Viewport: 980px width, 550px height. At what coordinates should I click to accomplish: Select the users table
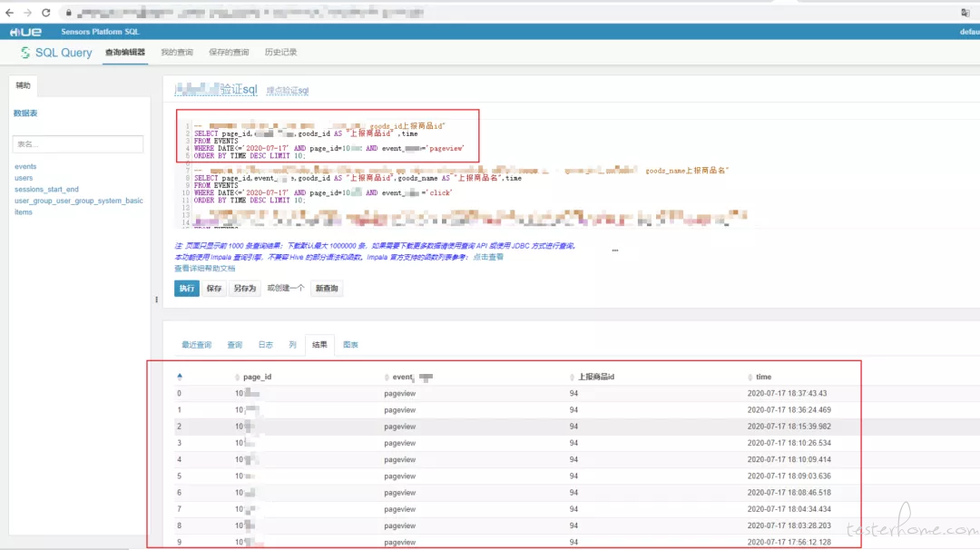pyautogui.click(x=24, y=178)
